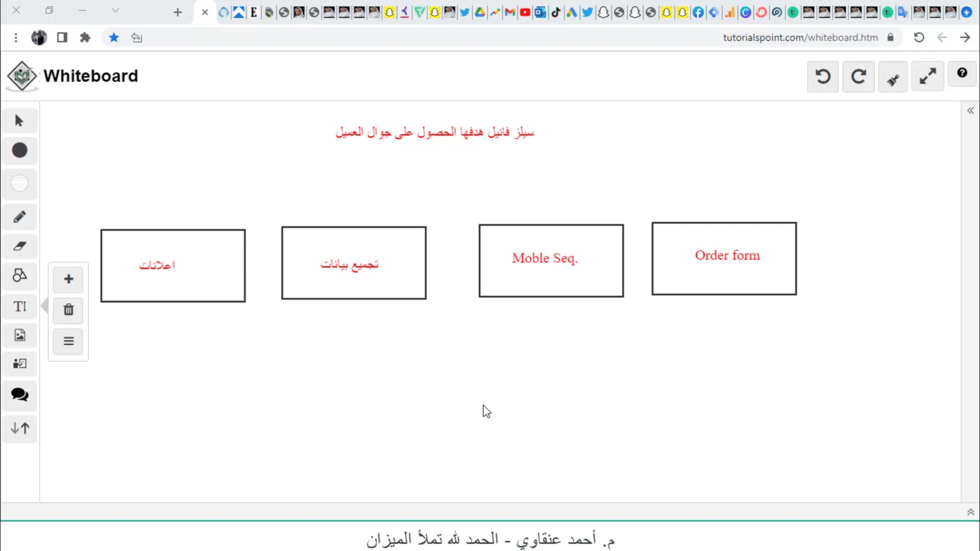Choose the text tool
The height and width of the screenshot is (551, 980).
19,306
